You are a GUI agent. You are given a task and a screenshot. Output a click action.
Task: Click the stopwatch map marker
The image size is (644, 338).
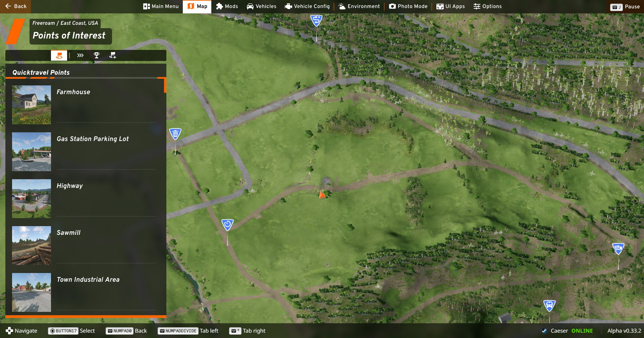(227, 224)
